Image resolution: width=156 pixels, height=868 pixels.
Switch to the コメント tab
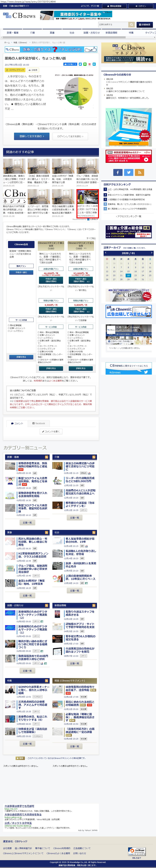pos(17,423)
